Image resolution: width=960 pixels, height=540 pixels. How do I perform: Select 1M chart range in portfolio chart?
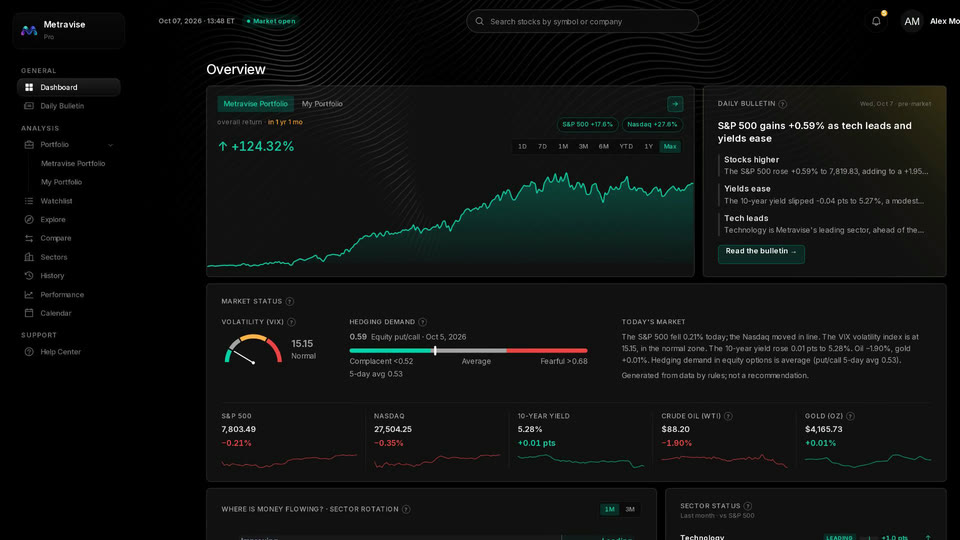tap(563, 146)
